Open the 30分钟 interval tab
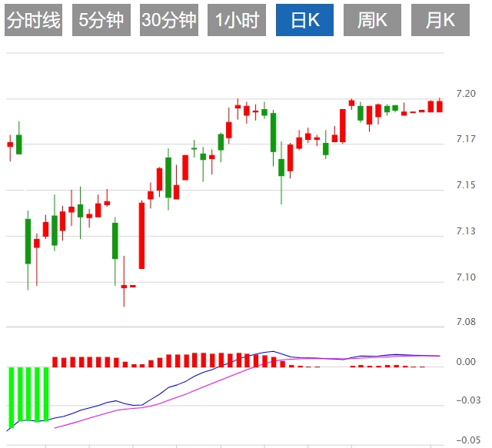 pos(168,21)
